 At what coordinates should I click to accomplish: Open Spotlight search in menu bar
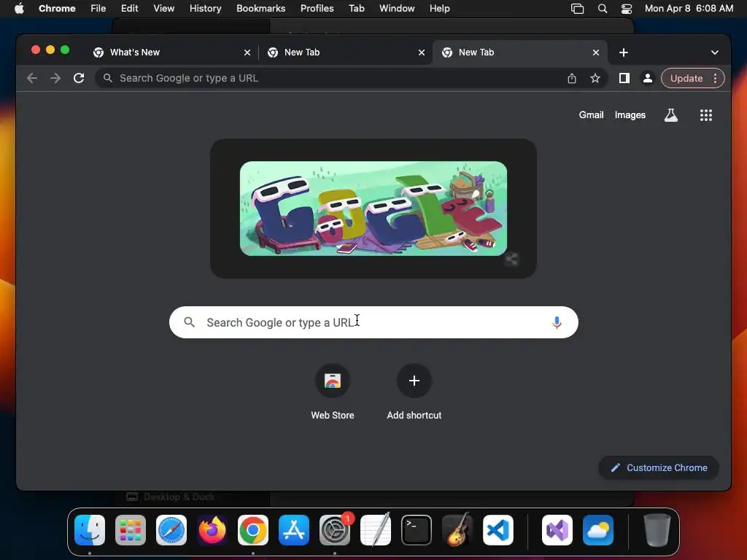pyautogui.click(x=602, y=9)
